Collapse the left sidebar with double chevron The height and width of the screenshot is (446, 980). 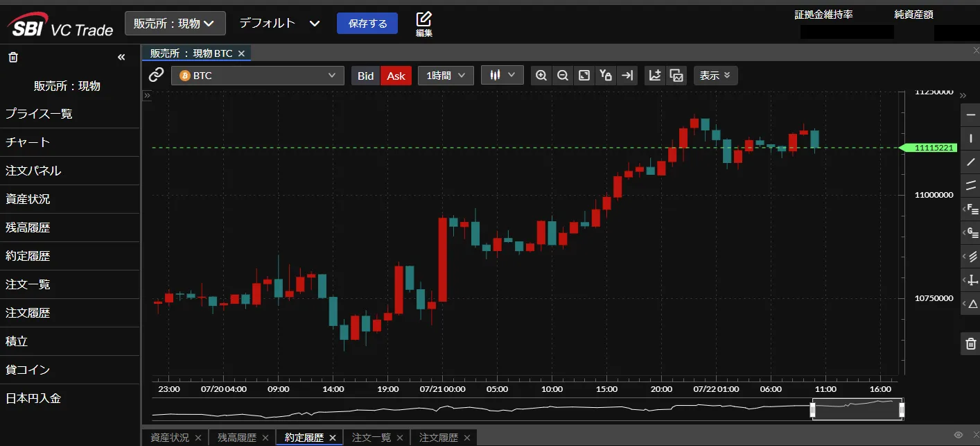tap(121, 57)
